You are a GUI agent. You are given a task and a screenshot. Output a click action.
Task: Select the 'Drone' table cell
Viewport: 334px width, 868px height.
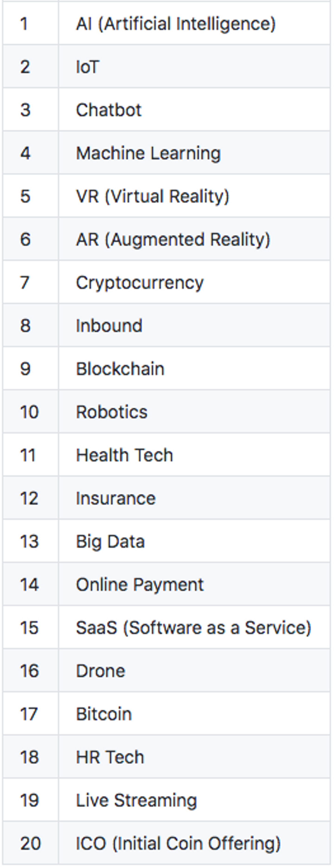100,671
